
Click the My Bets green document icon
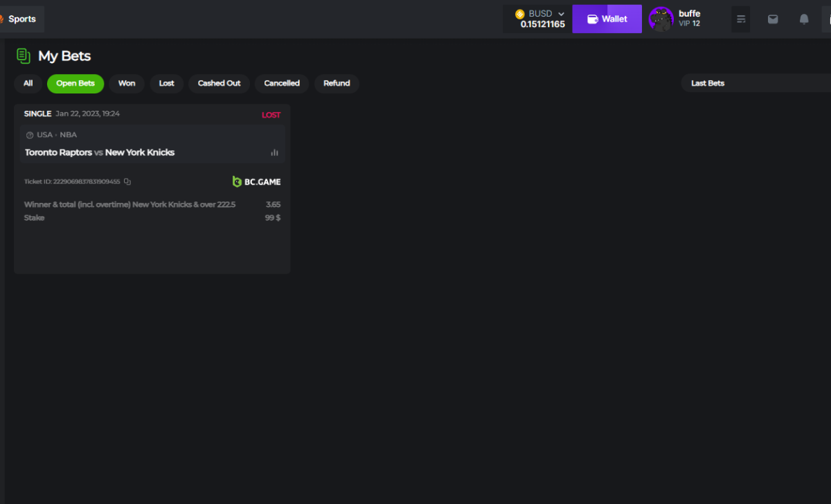click(24, 56)
